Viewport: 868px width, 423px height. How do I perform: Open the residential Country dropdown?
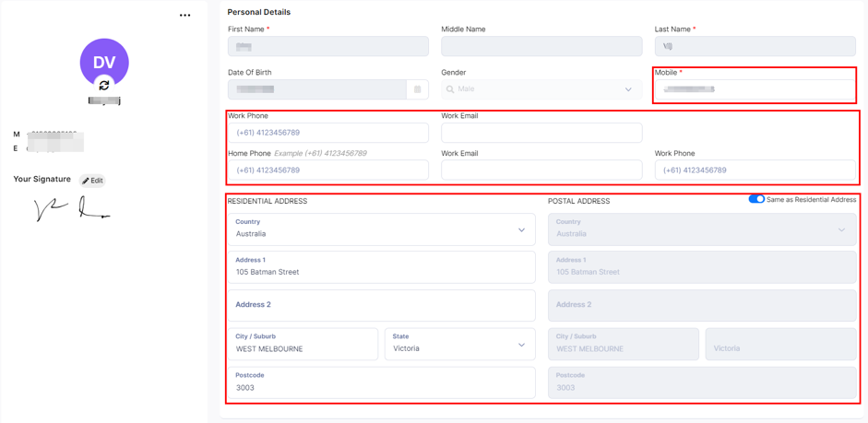click(381, 229)
